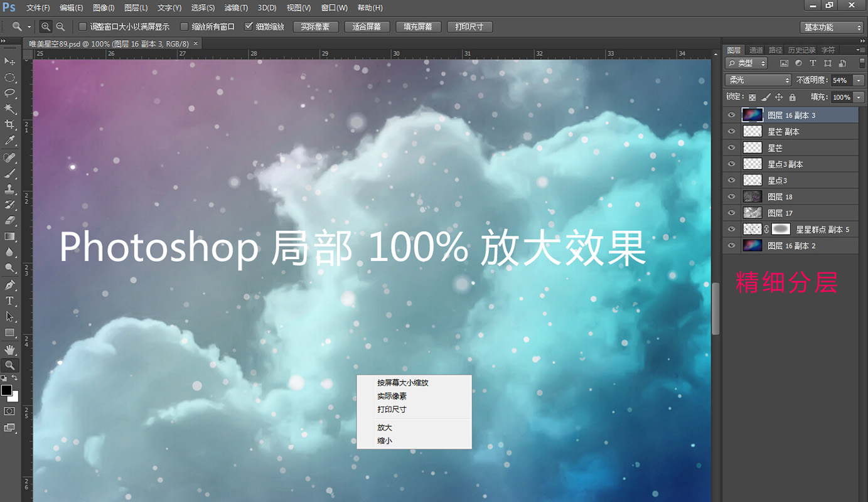
Task: Click the zoom-out mode icon in options bar
Action: tap(60, 27)
